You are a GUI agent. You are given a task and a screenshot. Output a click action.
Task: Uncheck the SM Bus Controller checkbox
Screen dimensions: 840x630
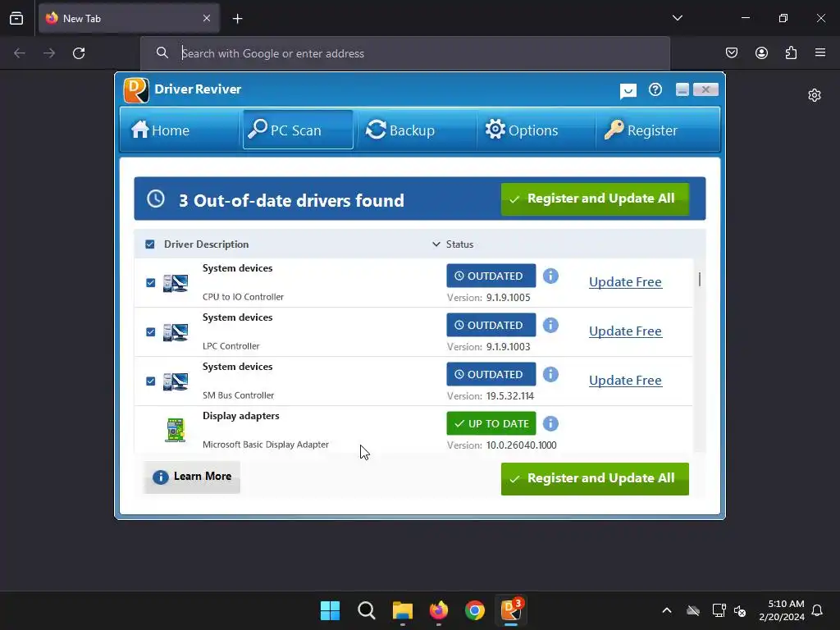coord(151,381)
